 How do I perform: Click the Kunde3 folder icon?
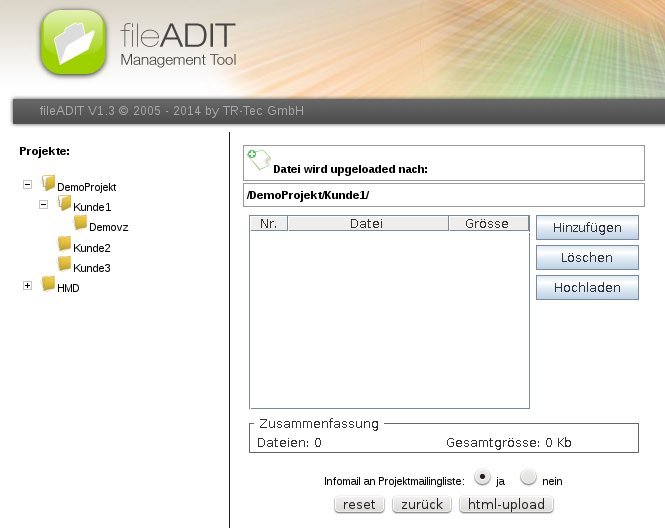click(65, 265)
